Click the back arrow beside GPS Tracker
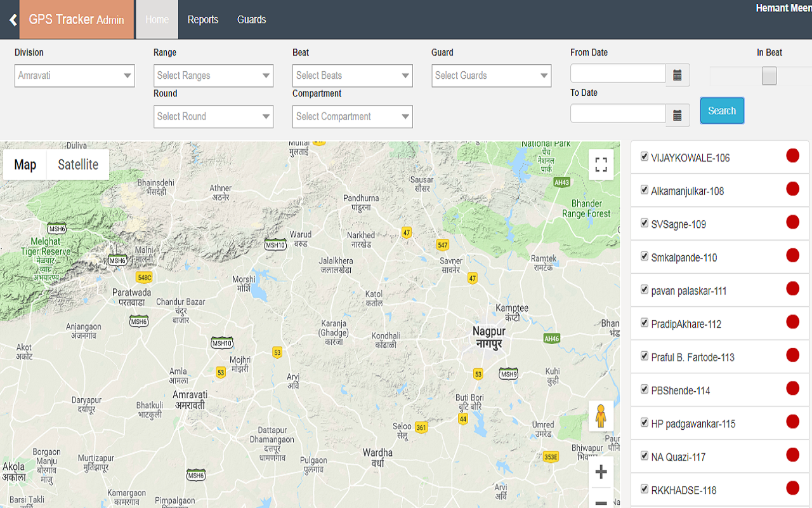The image size is (812, 508). (13, 20)
